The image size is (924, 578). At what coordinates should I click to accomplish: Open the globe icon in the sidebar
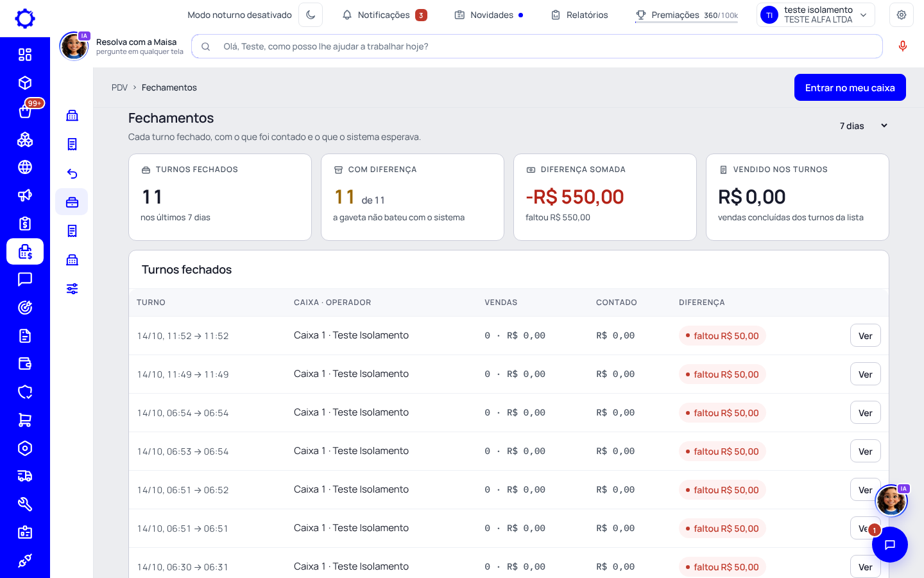click(25, 167)
